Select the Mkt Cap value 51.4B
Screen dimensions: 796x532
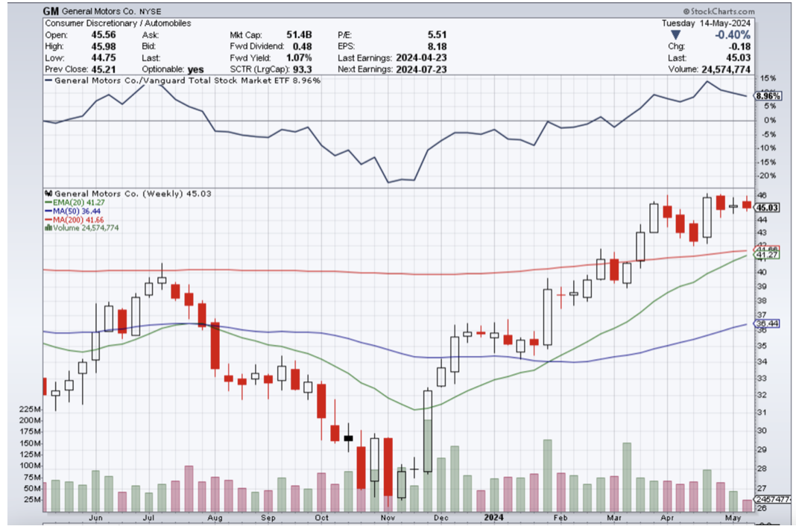[299, 35]
